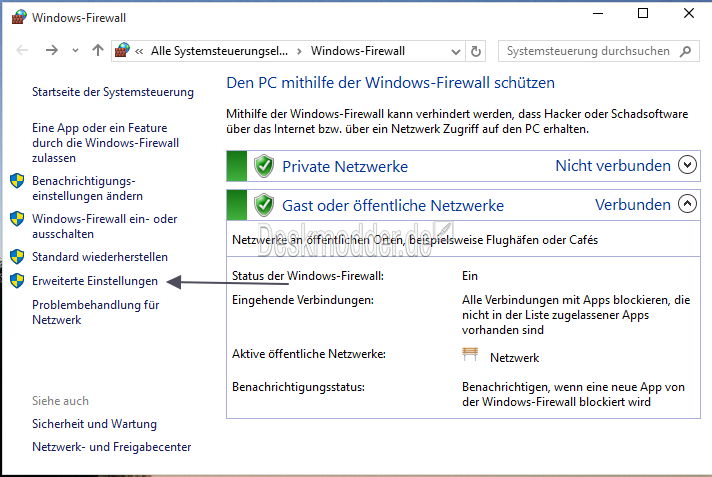The image size is (712, 477).
Task: Click shield icon beside Benachrichtigungseinstellungen
Action: point(17,181)
